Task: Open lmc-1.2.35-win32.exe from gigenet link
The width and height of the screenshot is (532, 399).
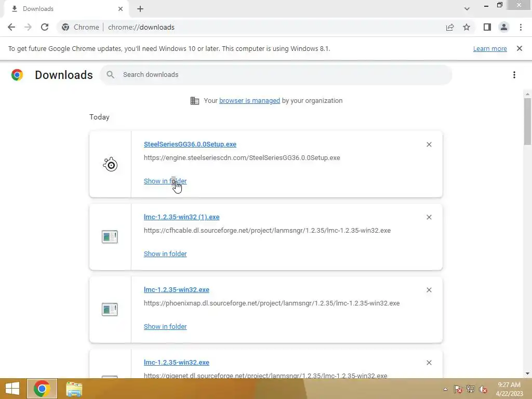Action: (x=177, y=362)
